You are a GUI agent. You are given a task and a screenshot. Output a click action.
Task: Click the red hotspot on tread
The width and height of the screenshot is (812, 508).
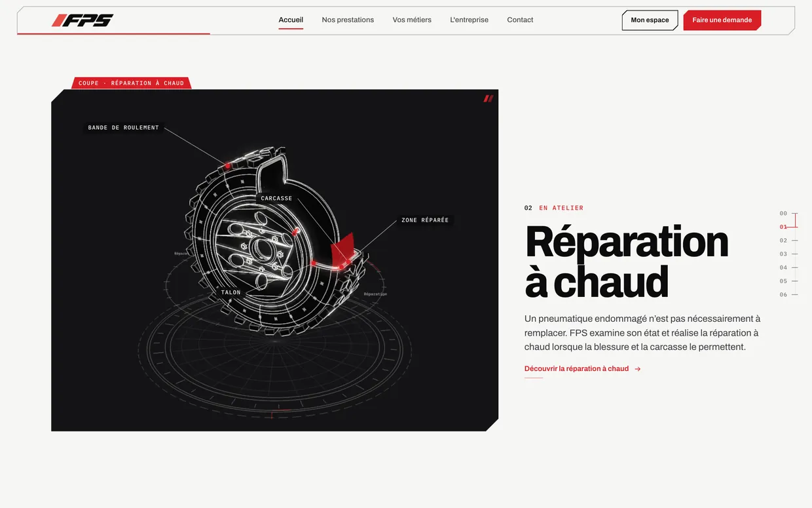coord(227,165)
